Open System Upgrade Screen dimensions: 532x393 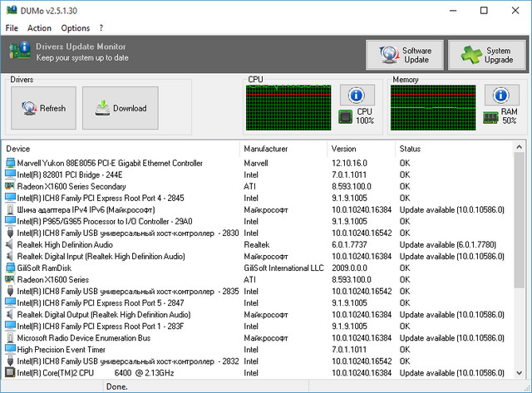click(x=487, y=55)
